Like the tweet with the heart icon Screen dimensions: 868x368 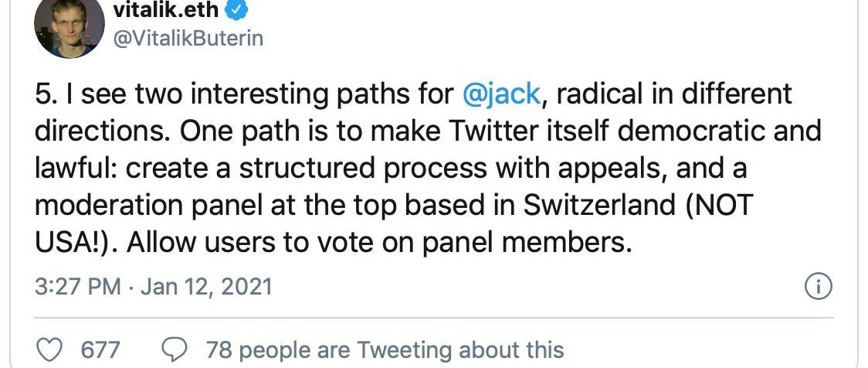49,349
